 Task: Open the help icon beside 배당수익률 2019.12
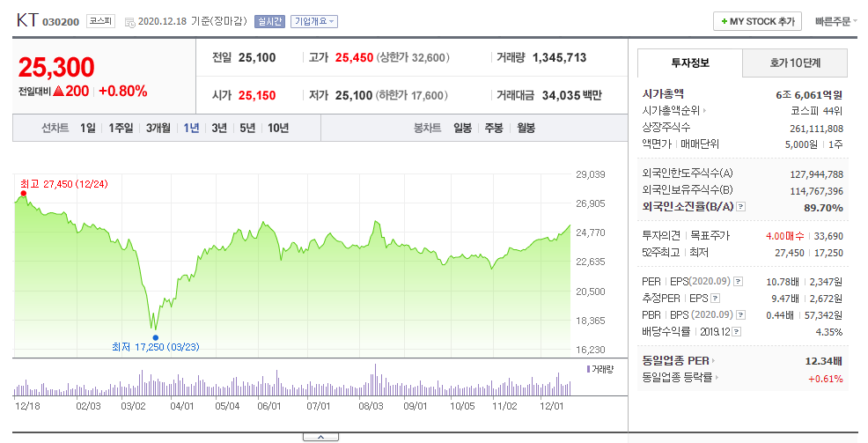736,332
